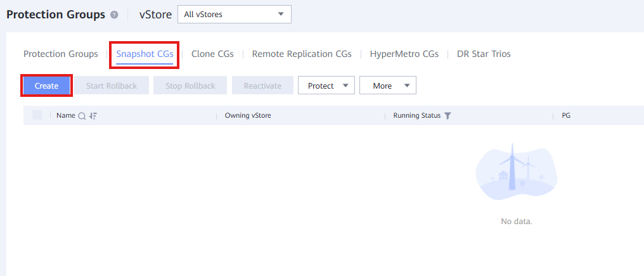Open the vStore dropdown showing All vStores
Screen dimensions: 644x276
click(234, 15)
